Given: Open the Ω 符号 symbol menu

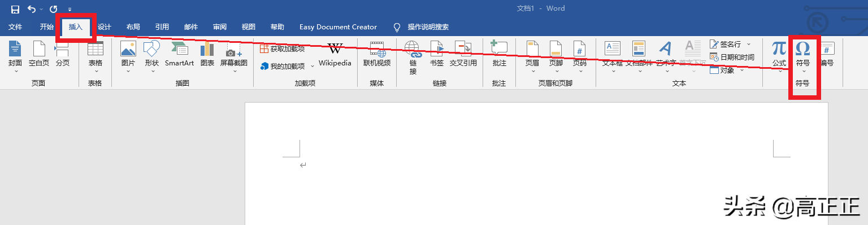Looking at the screenshot, I should 803,56.
